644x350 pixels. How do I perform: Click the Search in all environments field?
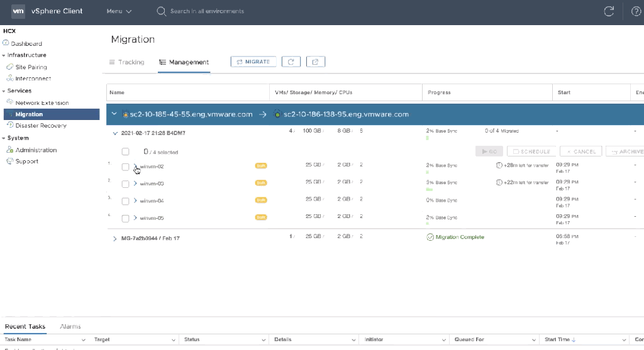[x=207, y=11]
